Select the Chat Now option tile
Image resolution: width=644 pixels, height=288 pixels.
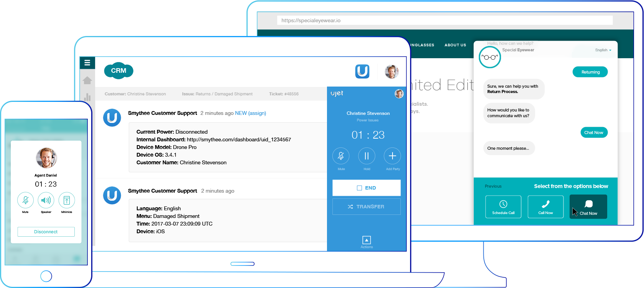(x=588, y=207)
